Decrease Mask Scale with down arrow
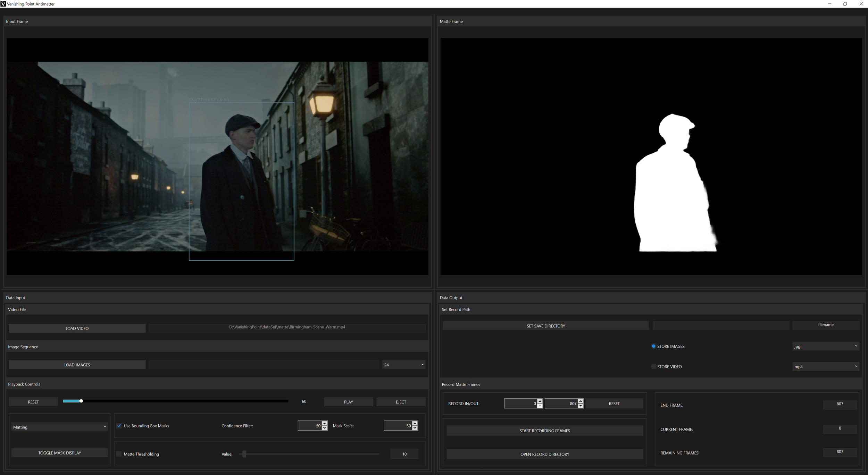 pos(415,428)
